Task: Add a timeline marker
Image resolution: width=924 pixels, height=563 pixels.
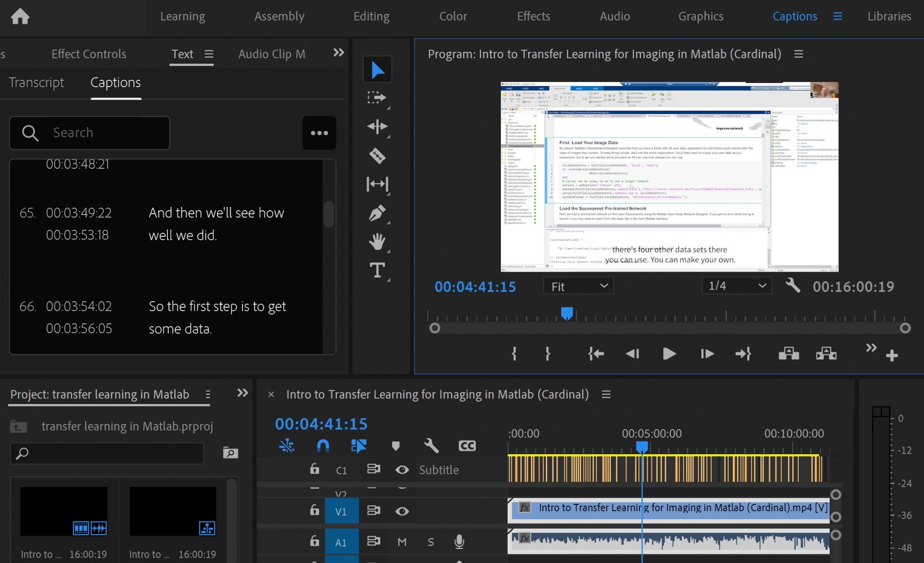Action: [396, 446]
